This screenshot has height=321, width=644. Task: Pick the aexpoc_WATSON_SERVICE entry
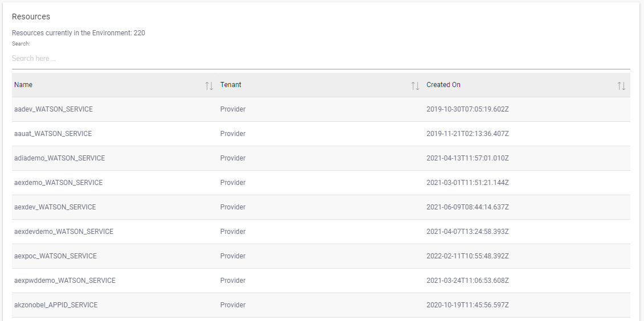point(55,256)
